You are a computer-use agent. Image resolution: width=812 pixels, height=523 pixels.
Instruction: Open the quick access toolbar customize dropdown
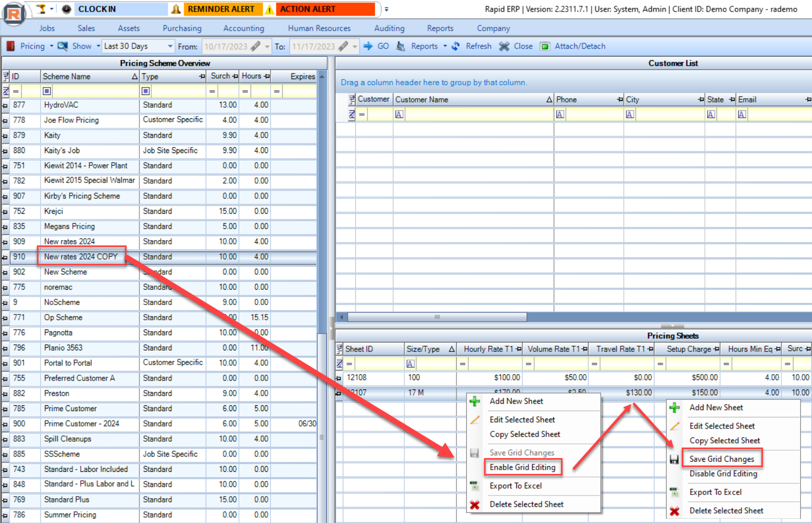point(386,9)
